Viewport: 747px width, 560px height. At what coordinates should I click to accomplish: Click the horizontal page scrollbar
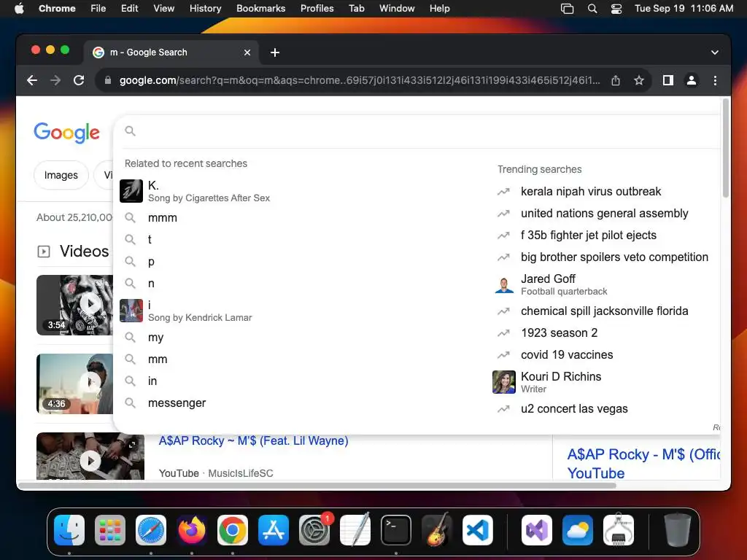(x=317, y=486)
